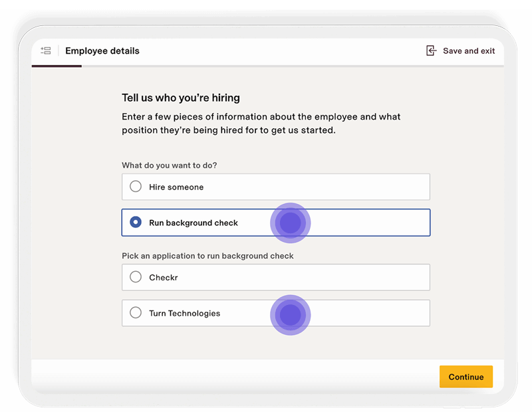Click the introductory description paragraph

click(x=261, y=124)
